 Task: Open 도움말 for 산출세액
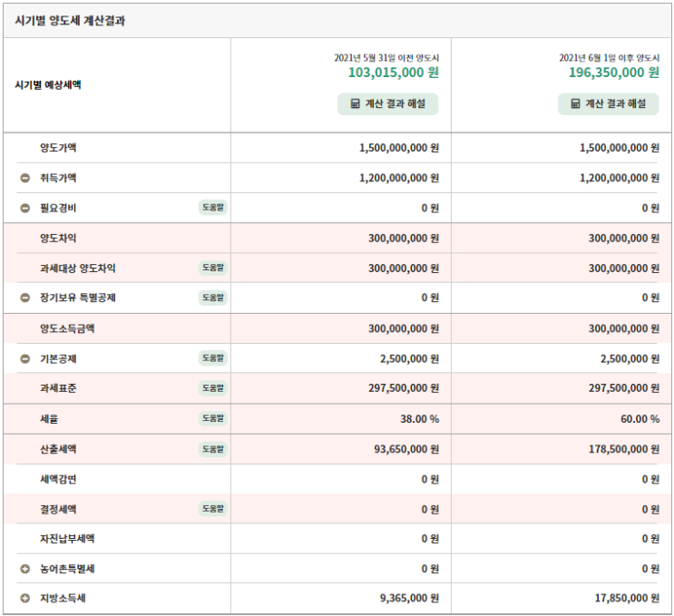coord(213,449)
